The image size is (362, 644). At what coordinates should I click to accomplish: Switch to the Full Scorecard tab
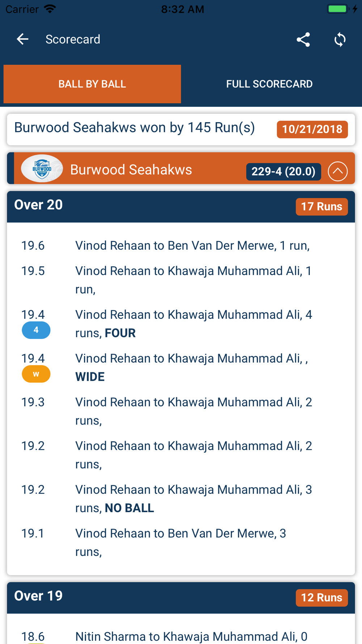[x=269, y=84]
